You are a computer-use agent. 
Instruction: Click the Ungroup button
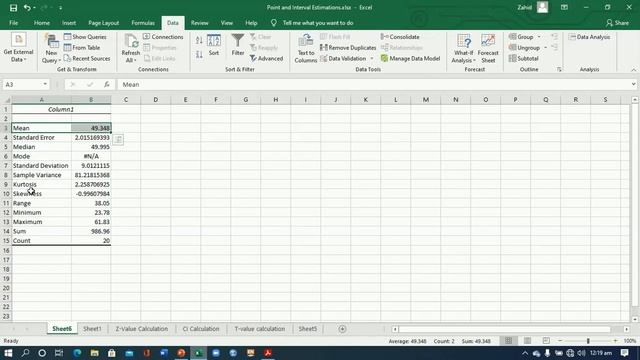pyautogui.click(x=525, y=48)
